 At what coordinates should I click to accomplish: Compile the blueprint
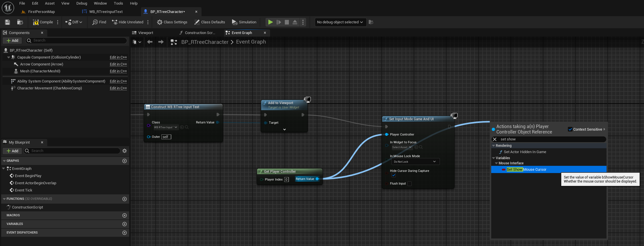pyautogui.click(x=43, y=22)
